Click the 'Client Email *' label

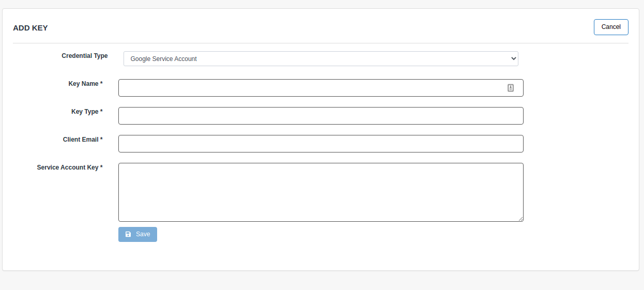pos(83,140)
